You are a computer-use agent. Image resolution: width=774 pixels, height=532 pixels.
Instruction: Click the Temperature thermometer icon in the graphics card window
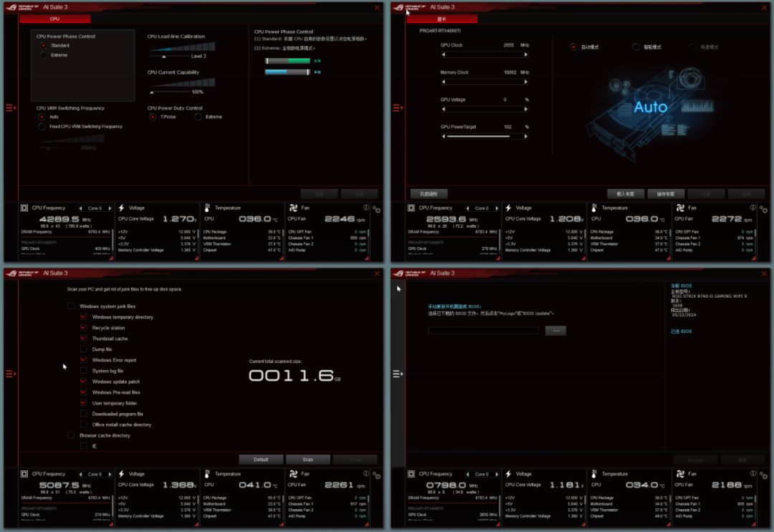point(594,208)
